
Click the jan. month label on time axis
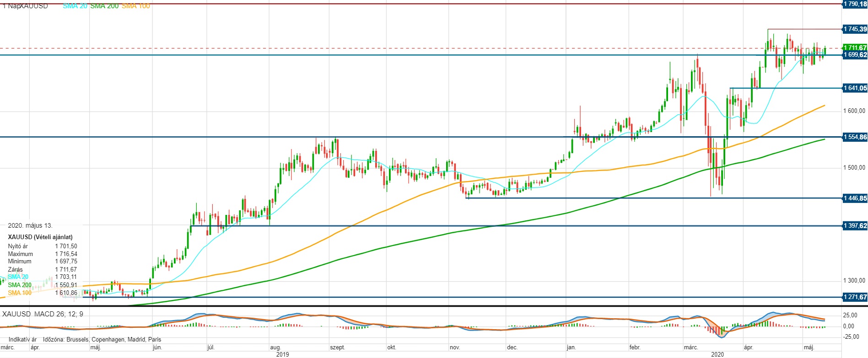(571, 347)
